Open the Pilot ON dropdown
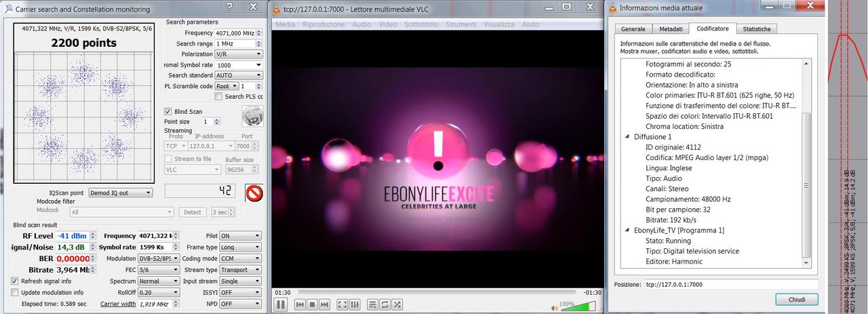This screenshot has width=868, height=314. pyautogui.click(x=240, y=235)
